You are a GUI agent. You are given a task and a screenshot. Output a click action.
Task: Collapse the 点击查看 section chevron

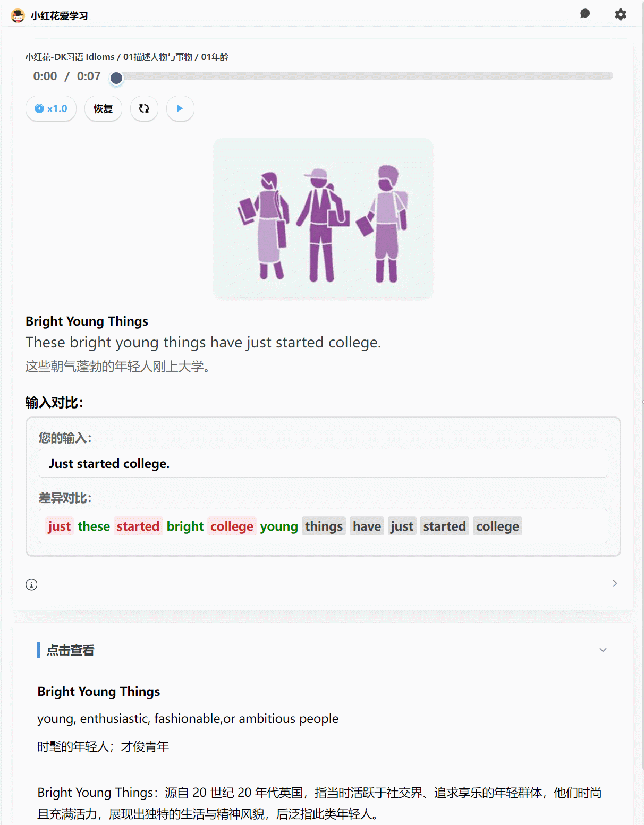point(603,650)
